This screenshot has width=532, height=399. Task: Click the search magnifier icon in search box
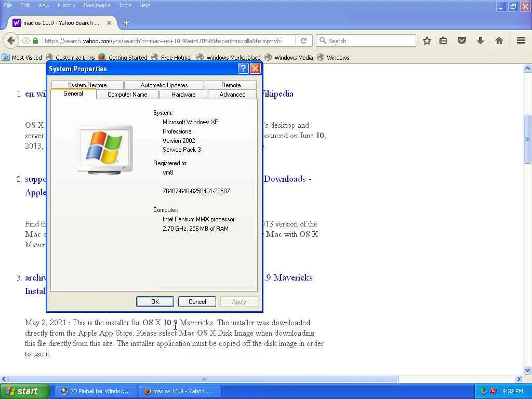click(x=323, y=41)
